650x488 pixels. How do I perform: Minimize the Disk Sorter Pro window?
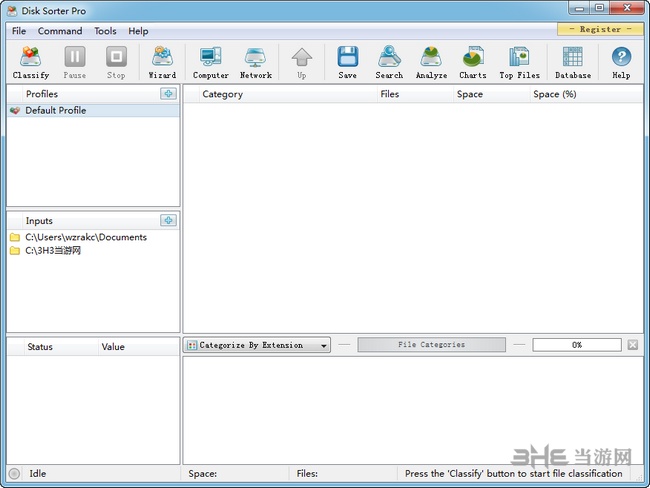(x=580, y=8)
